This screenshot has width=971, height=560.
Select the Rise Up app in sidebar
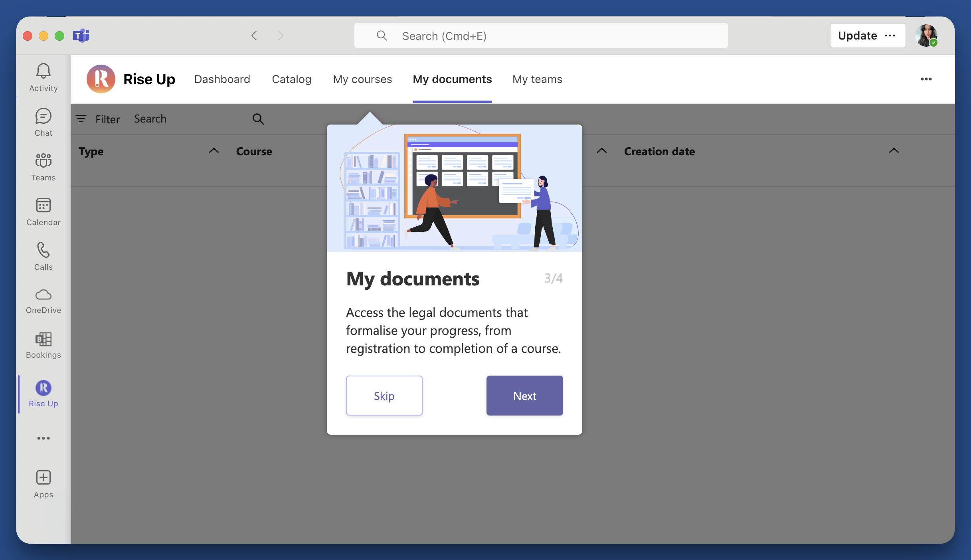(x=43, y=393)
